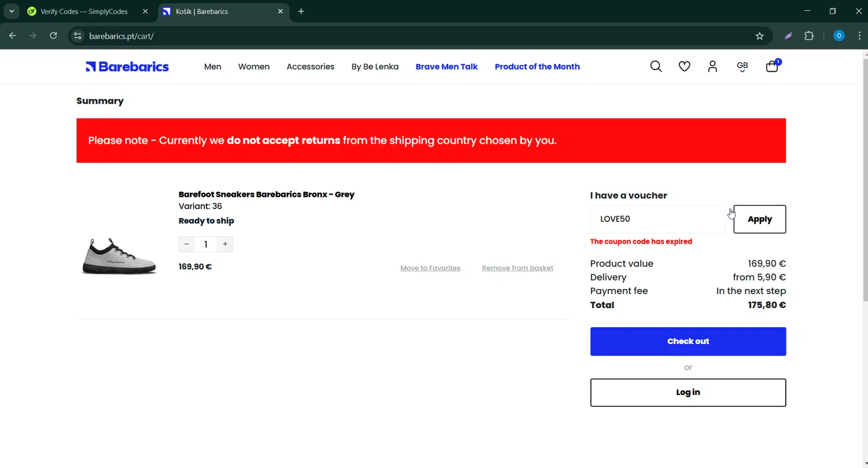Click the quantity field showing 1

tap(205, 244)
